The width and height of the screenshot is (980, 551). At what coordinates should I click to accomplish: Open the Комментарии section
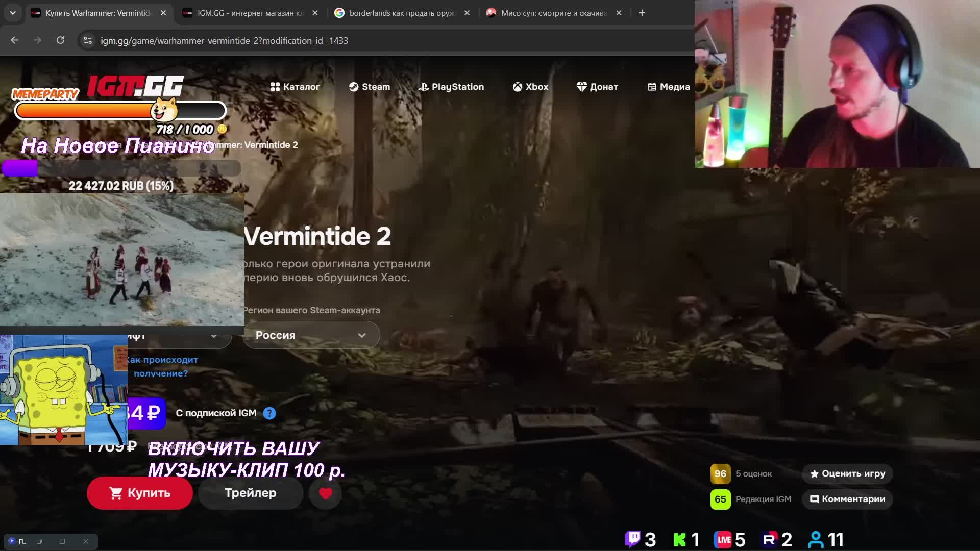847,499
